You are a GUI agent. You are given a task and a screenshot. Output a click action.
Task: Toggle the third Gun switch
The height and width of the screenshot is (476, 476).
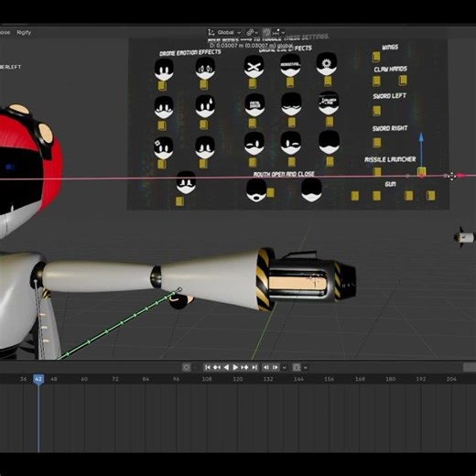(408, 196)
